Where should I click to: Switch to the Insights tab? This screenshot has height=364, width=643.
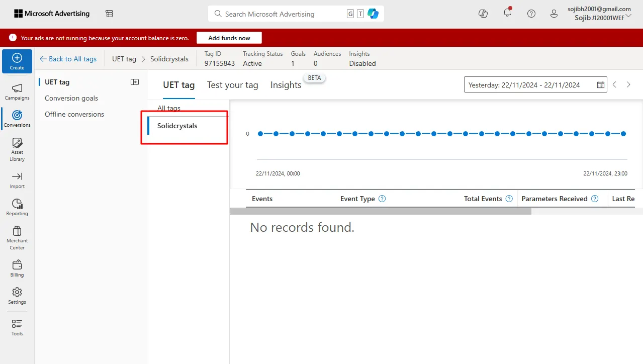click(286, 85)
